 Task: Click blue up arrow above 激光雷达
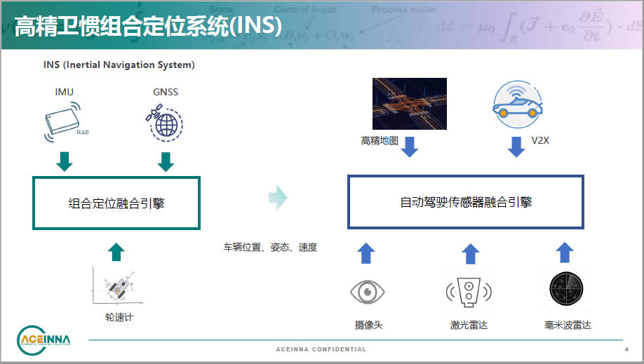(471, 253)
